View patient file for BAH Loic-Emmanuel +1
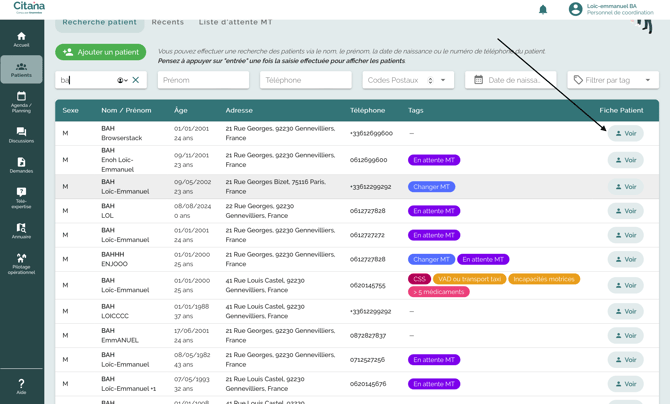This screenshot has height=404, width=670. [626, 384]
